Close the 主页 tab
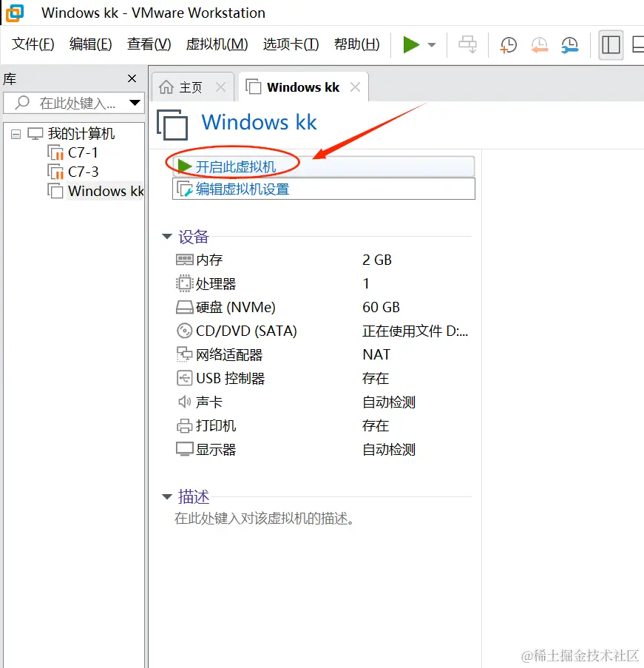 pos(220,87)
